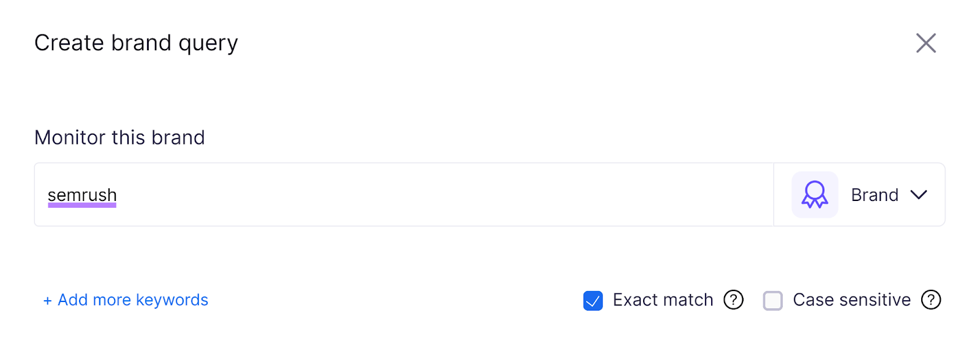Open the Exact match help tooltip icon
Image resolution: width=980 pixels, height=348 pixels.
(733, 300)
